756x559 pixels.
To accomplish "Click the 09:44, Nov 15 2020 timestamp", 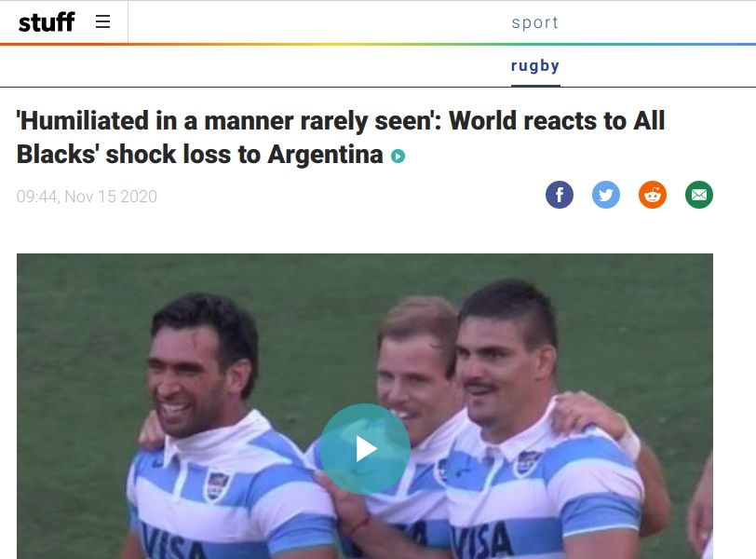I will point(87,197).
